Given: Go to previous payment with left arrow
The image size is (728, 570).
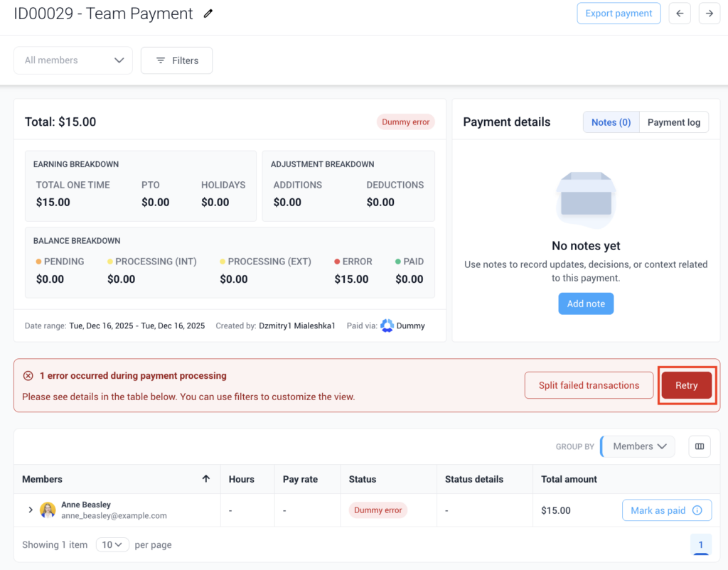Looking at the screenshot, I should 680,14.
